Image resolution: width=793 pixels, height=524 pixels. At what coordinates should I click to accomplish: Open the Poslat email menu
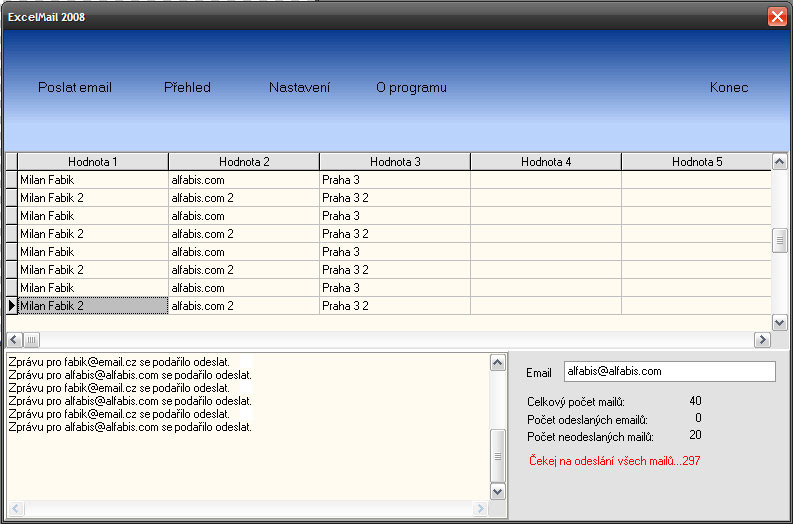click(75, 88)
